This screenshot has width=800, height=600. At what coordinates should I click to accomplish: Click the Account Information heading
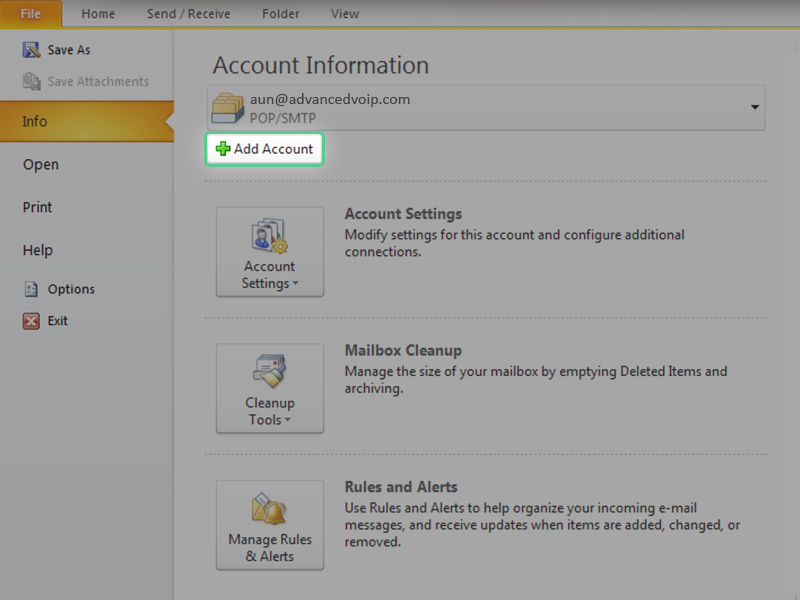[x=321, y=65]
